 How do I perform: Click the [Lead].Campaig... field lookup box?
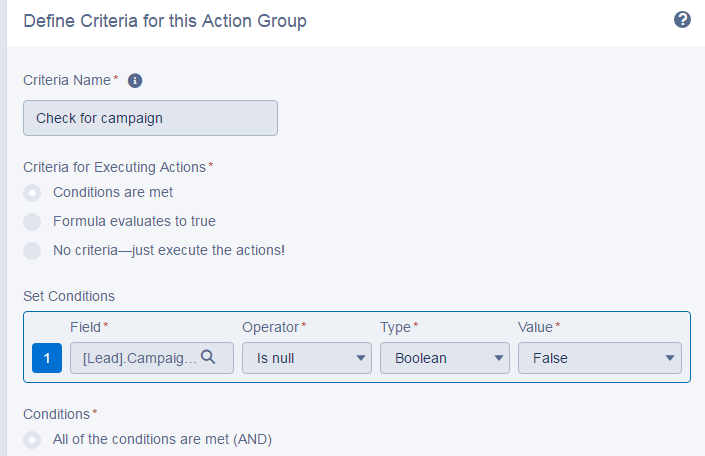140,358
